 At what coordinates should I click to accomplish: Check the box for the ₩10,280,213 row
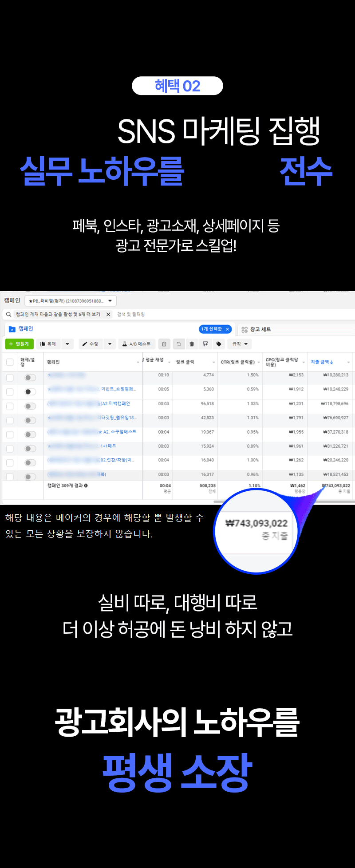point(10,378)
